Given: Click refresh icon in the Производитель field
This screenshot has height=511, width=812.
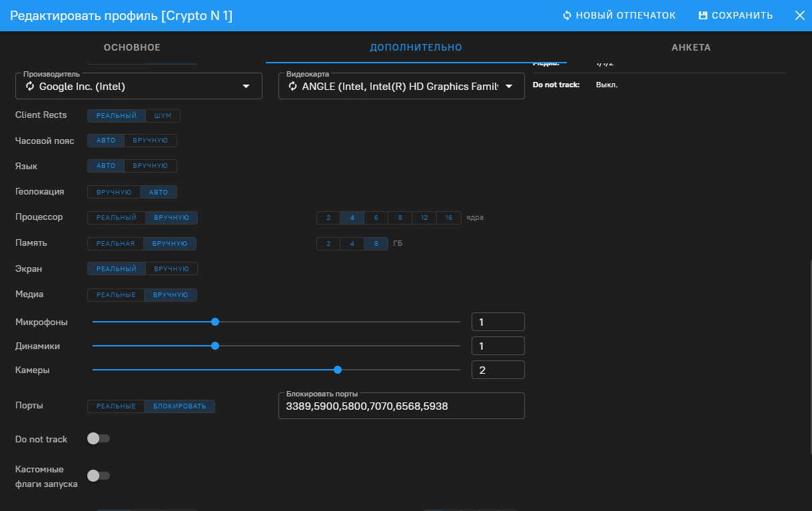Looking at the screenshot, I should [30, 87].
